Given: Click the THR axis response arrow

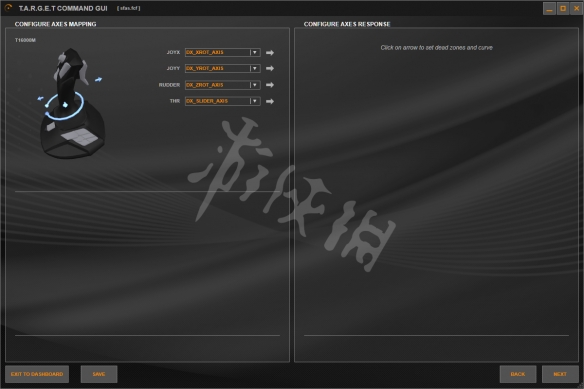Looking at the screenshot, I should [x=270, y=101].
